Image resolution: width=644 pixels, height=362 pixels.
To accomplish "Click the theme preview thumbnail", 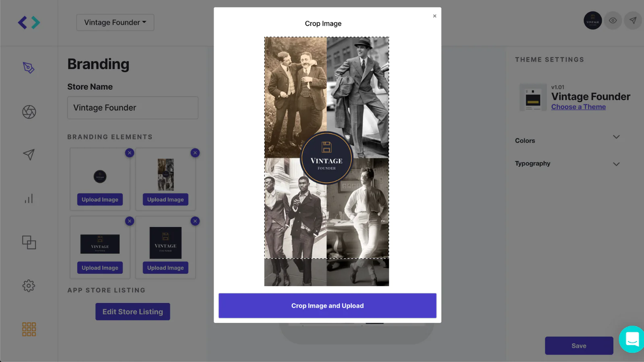I will 533,97.
